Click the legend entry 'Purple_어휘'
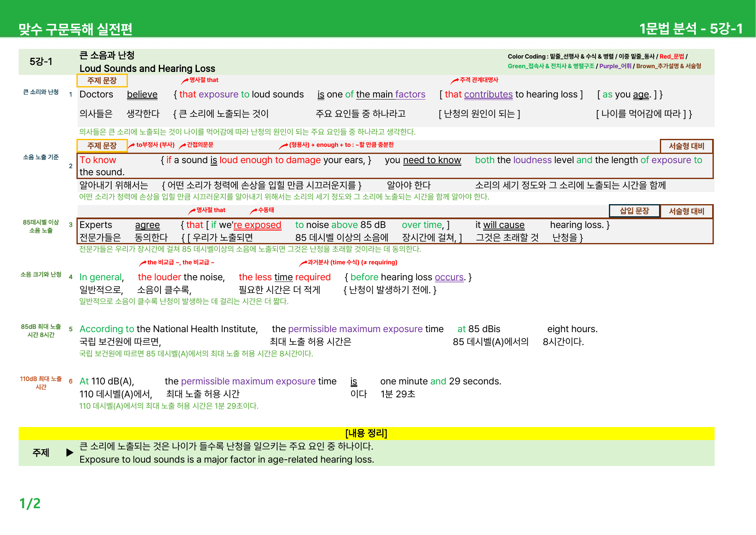 pyautogui.click(x=615, y=66)
